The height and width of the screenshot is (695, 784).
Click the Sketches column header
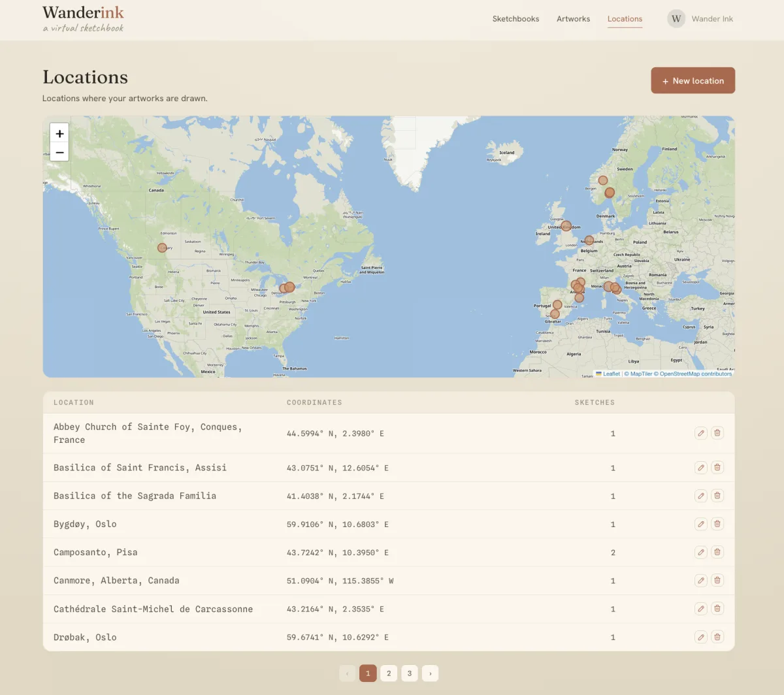click(x=595, y=402)
